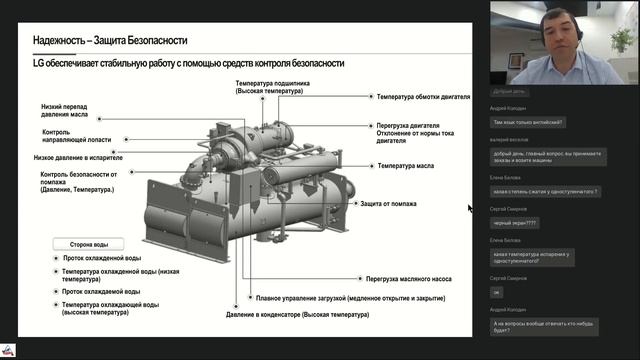Click label 'Температура обмотки двигателя'
640x360 pixels.
click(x=423, y=97)
